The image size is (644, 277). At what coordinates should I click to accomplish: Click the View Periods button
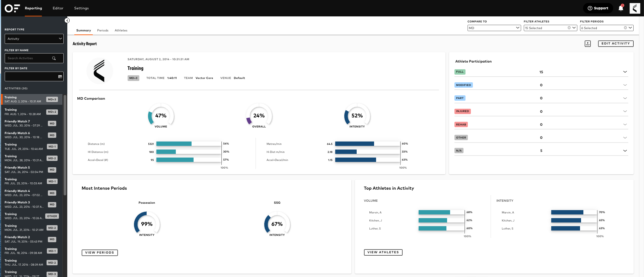(99, 253)
